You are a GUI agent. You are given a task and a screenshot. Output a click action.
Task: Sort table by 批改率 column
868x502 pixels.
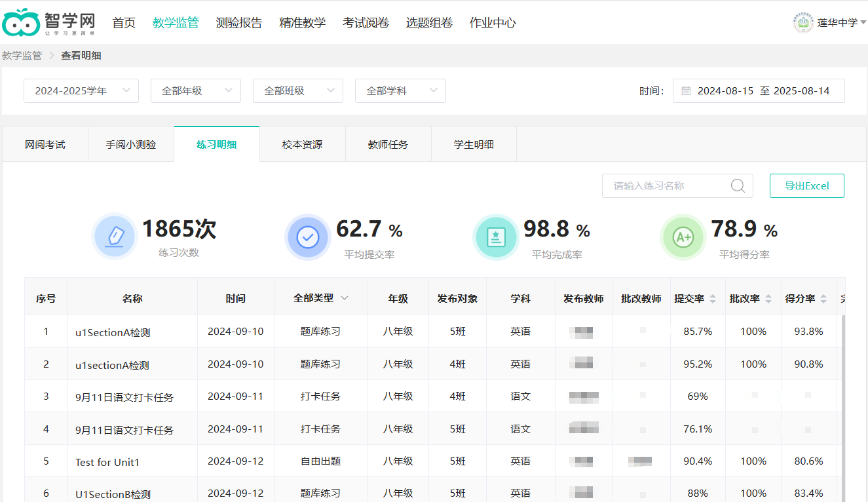[x=768, y=299]
